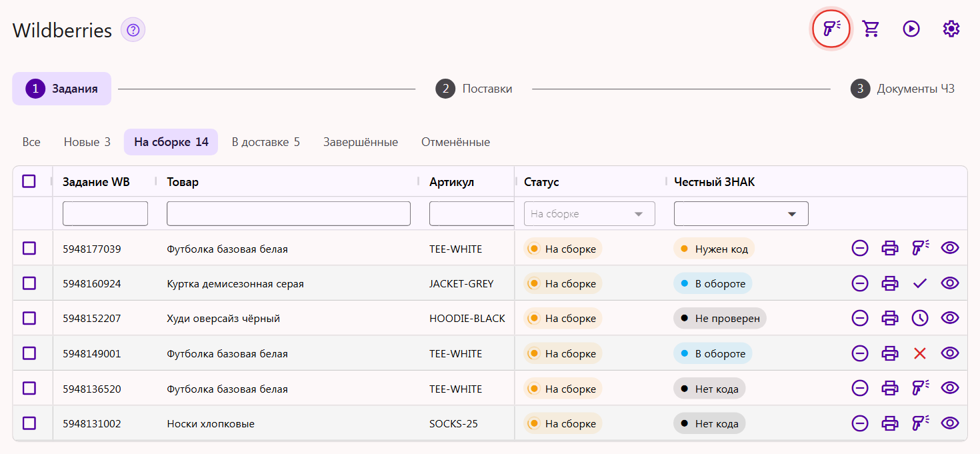
Task: Switch to the Новые tab
Action: click(x=87, y=142)
